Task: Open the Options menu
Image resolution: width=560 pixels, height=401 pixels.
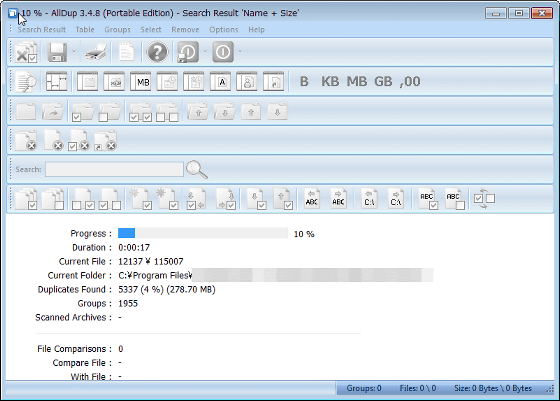Action: tap(224, 30)
